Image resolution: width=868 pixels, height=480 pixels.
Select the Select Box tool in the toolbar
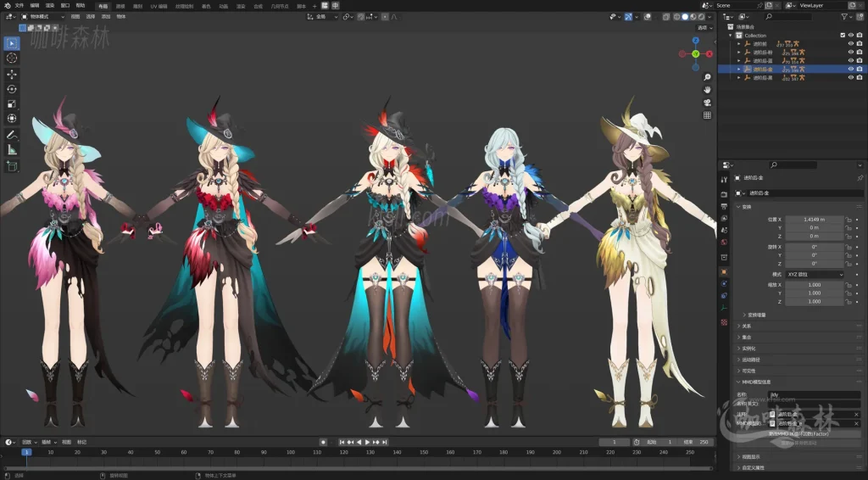point(12,43)
